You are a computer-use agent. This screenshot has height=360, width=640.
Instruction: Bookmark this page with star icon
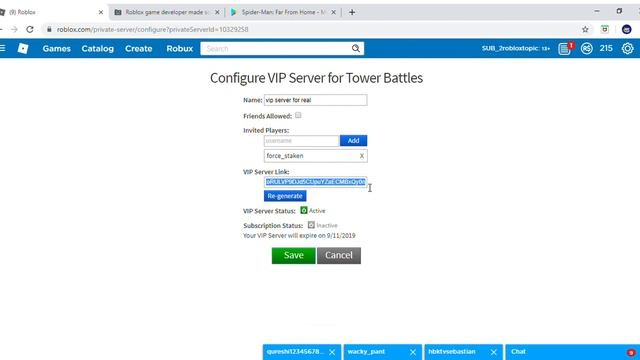pos(585,29)
